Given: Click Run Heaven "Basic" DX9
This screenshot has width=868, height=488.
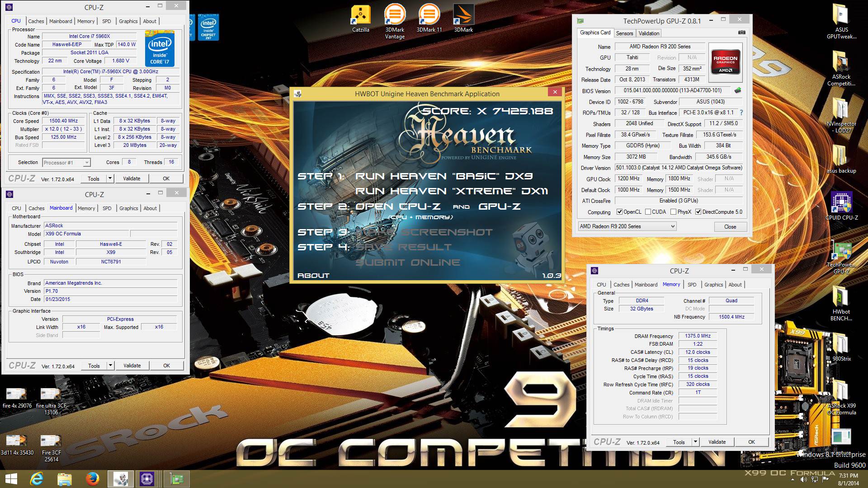Looking at the screenshot, I should tap(444, 176).
